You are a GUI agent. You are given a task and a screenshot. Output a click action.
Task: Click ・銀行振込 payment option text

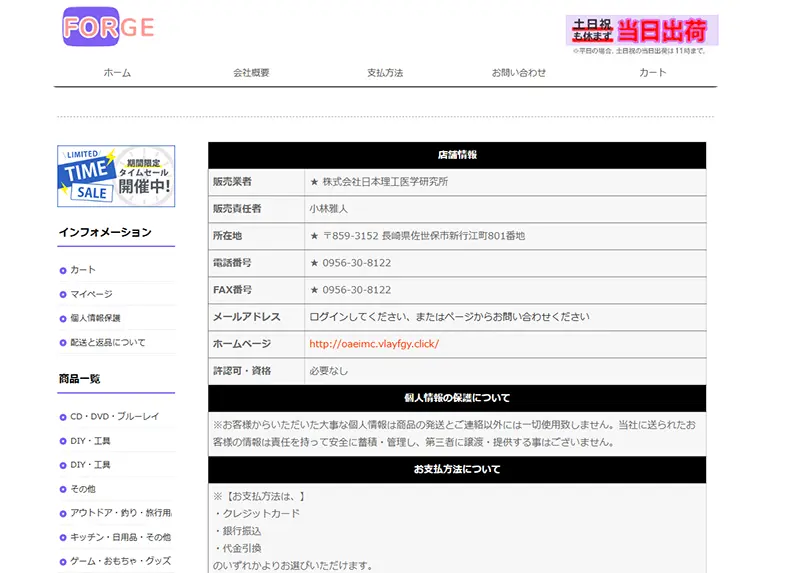click(237, 531)
